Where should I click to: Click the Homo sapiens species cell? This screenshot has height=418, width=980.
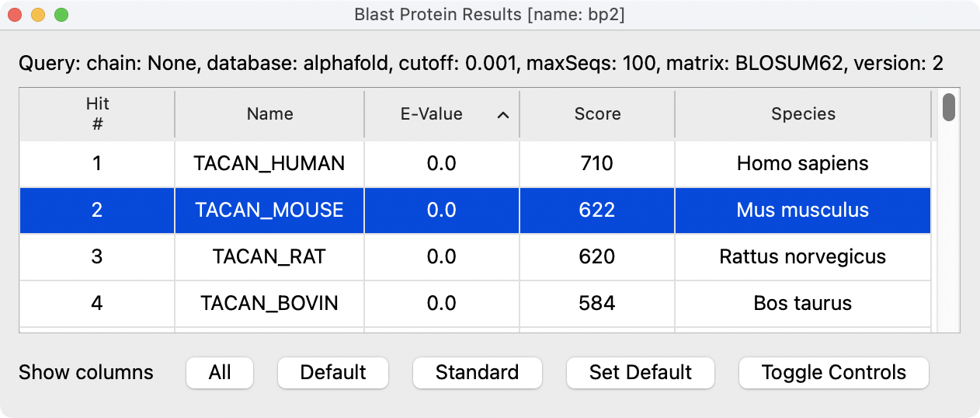pyautogui.click(x=802, y=164)
